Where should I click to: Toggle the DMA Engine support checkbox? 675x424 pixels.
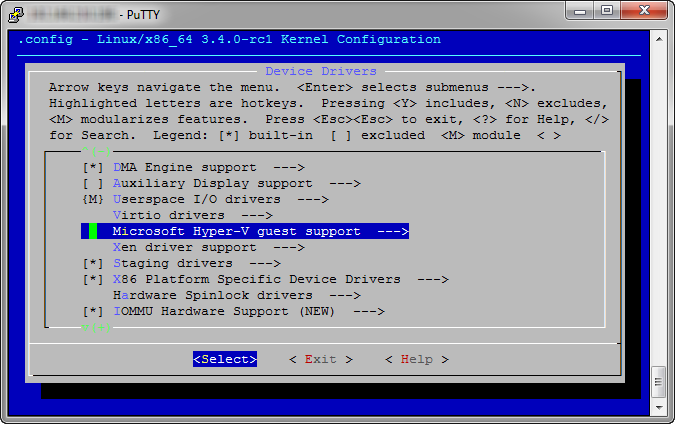pyautogui.click(x=93, y=168)
